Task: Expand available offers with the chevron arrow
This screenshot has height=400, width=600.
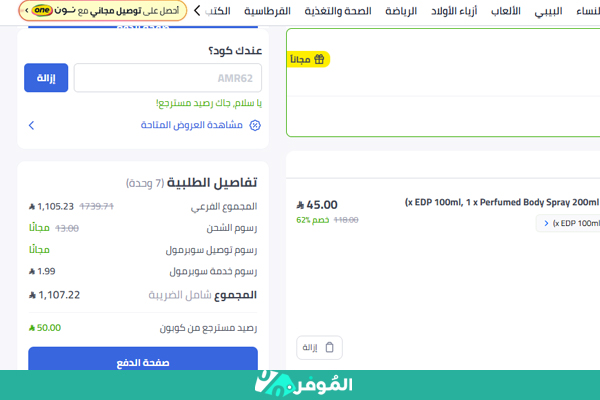Action: (x=31, y=125)
